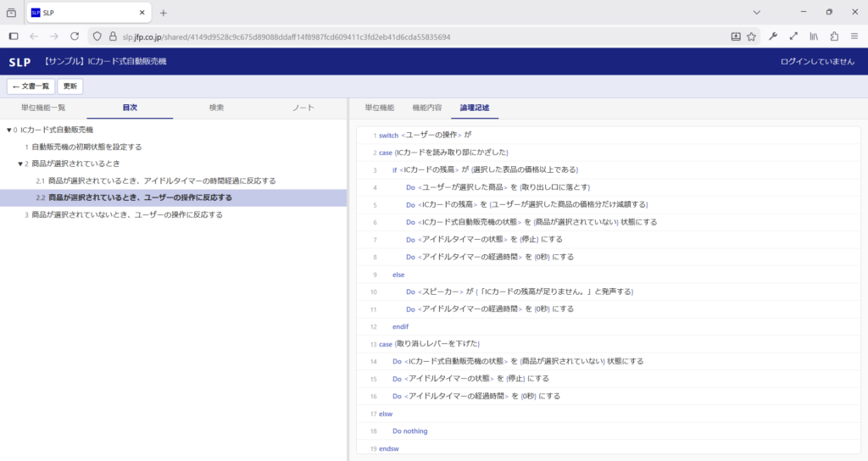This screenshot has width=868, height=461.
Task: Click the shield tracking protection icon
Action: coord(97,36)
